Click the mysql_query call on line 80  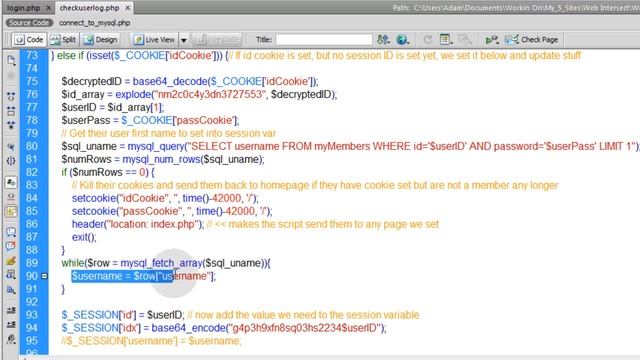(x=156, y=146)
